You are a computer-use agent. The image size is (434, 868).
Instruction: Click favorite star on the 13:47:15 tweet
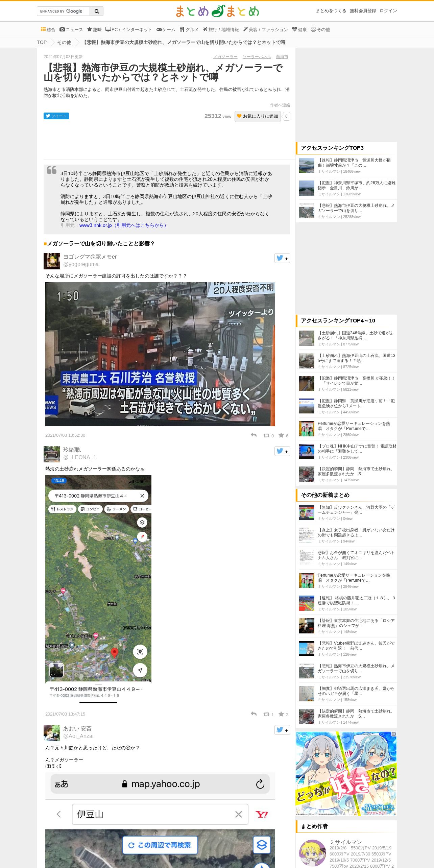point(281,714)
